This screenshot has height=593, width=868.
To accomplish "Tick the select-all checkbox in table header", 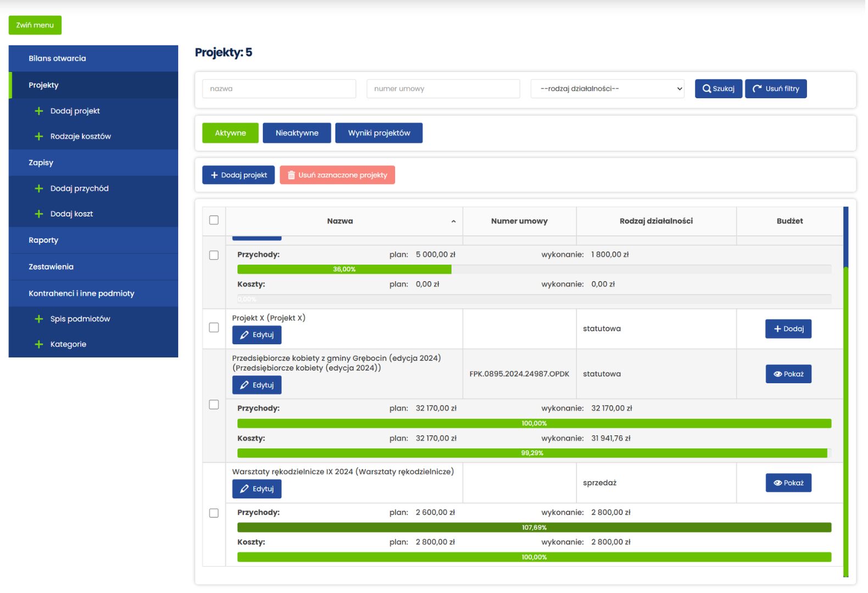I will (214, 220).
